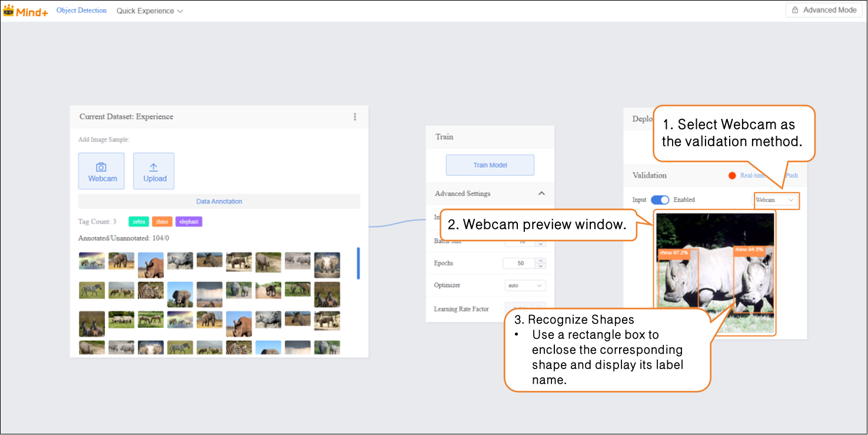Image resolution: width=868 pixels, height=435 pixels.
Task: Click the red dot beside Real-time Push
Action: click(732, 175)
